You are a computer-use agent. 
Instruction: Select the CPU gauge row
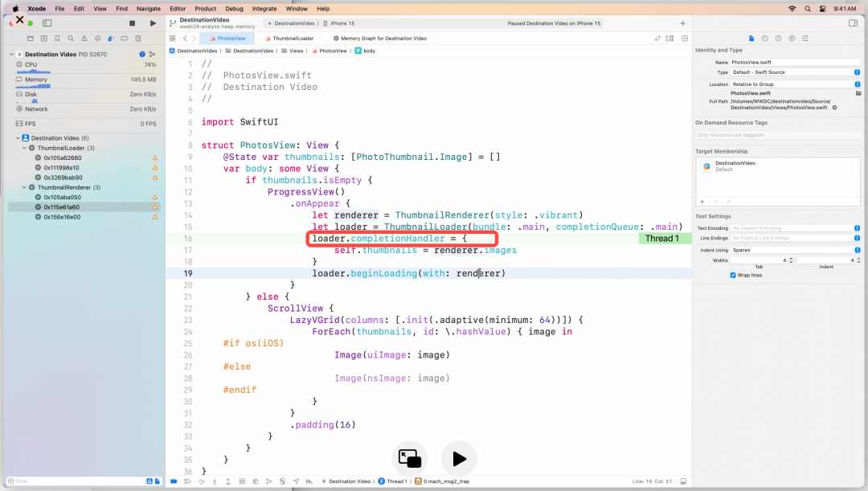[86, 65]
